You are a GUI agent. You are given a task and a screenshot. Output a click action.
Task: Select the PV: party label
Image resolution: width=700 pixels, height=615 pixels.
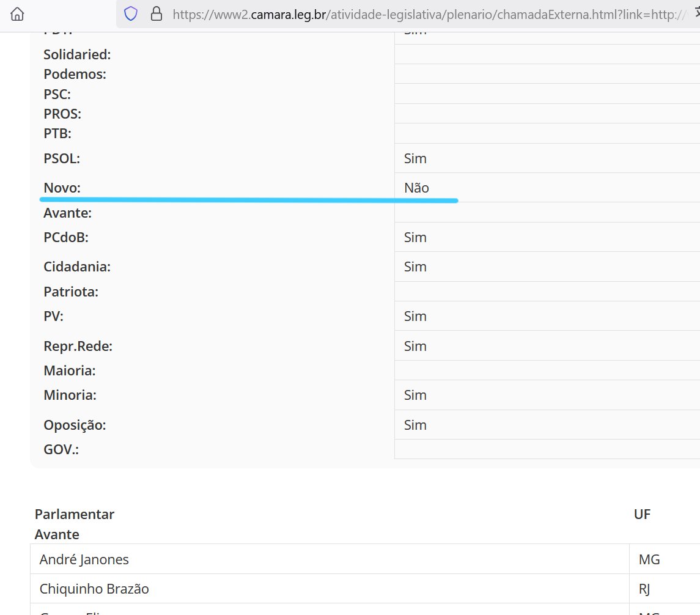pyautogui.click(x=53, y=317)
